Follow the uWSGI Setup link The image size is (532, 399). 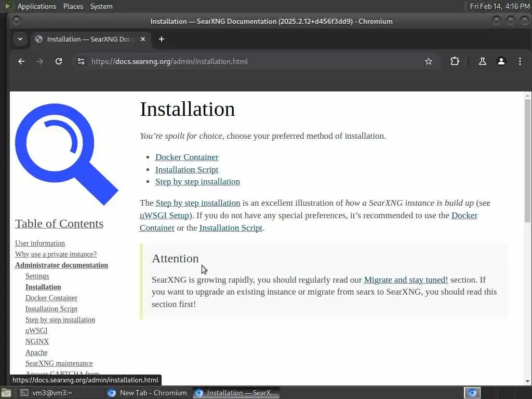point(164,216)
